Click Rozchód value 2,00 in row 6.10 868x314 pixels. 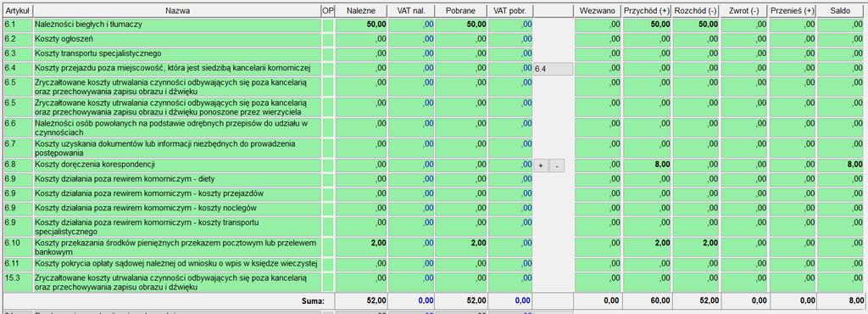tap(696, 247)
